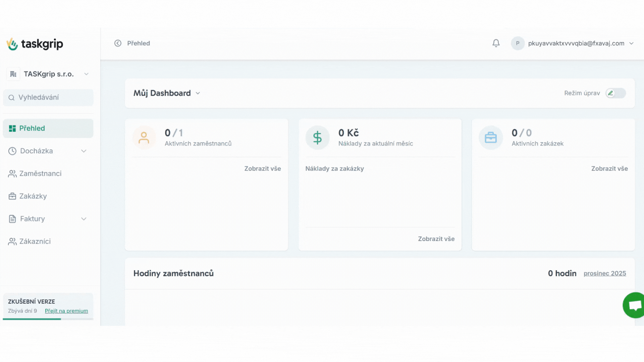Expand the Faktury sidebar section
This screenshot has height=362, width=644.
coord(84,219)
